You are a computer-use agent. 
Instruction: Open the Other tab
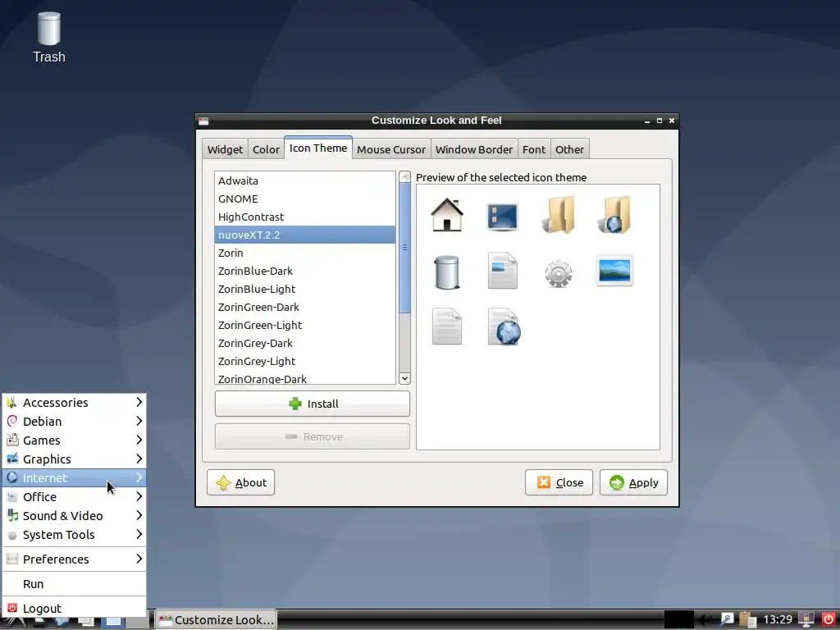[x=569, y=149]
